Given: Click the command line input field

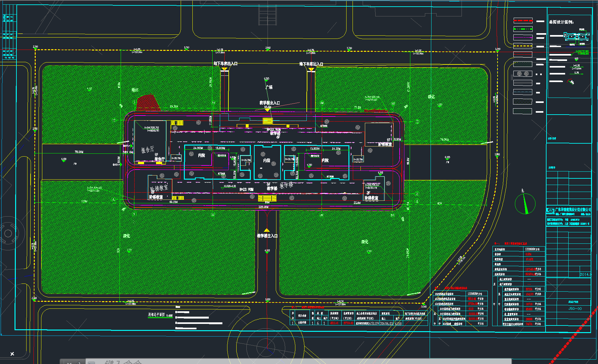Looking at the screenshot, I should pos(299,362).
